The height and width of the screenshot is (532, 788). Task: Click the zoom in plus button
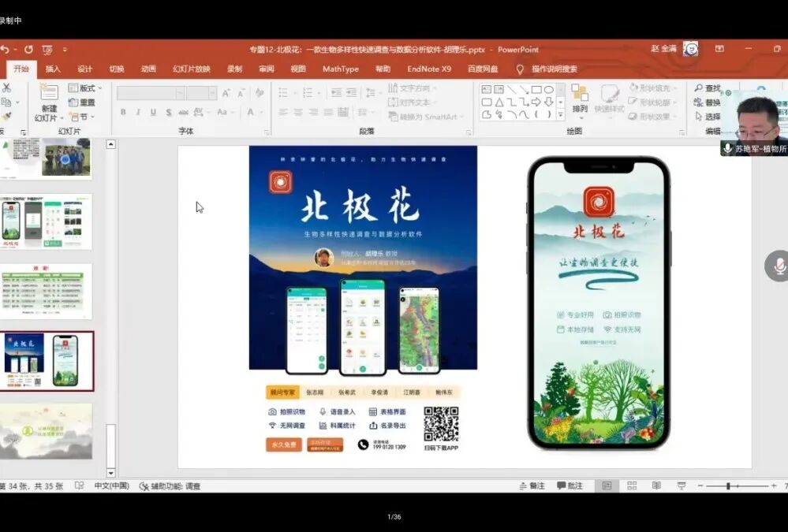pos(774,485)
